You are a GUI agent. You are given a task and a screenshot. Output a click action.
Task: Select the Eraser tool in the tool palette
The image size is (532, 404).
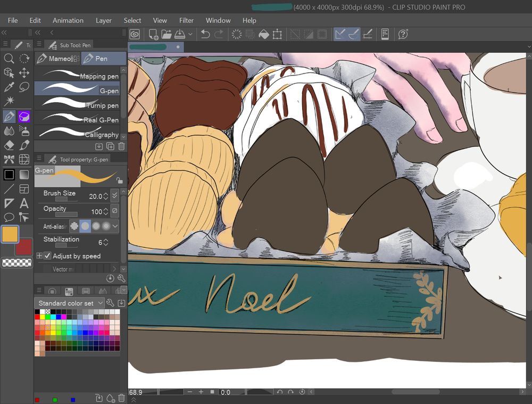click(x=9, y=145)
